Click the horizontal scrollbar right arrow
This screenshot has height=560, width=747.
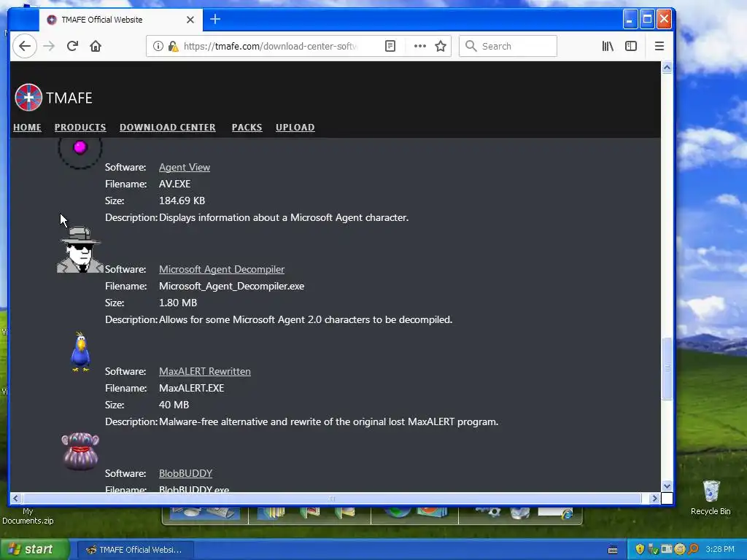[654, 499]
